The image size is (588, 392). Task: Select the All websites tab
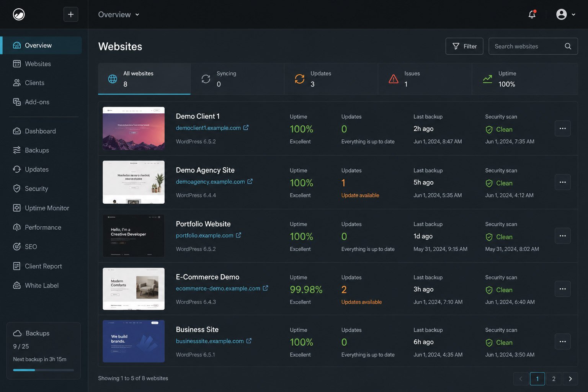[144, 79]
